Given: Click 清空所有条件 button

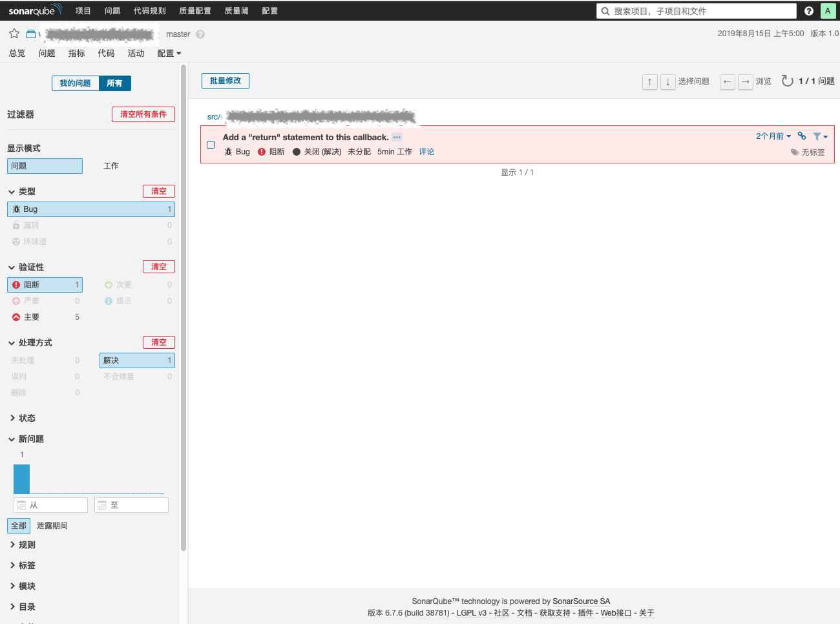Looking at the screenshot, I should (x=143, y=114).
